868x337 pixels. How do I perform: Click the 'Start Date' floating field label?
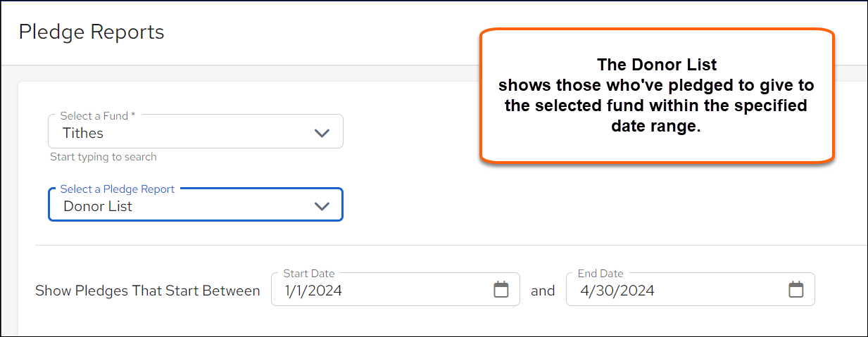pos(309,273)
